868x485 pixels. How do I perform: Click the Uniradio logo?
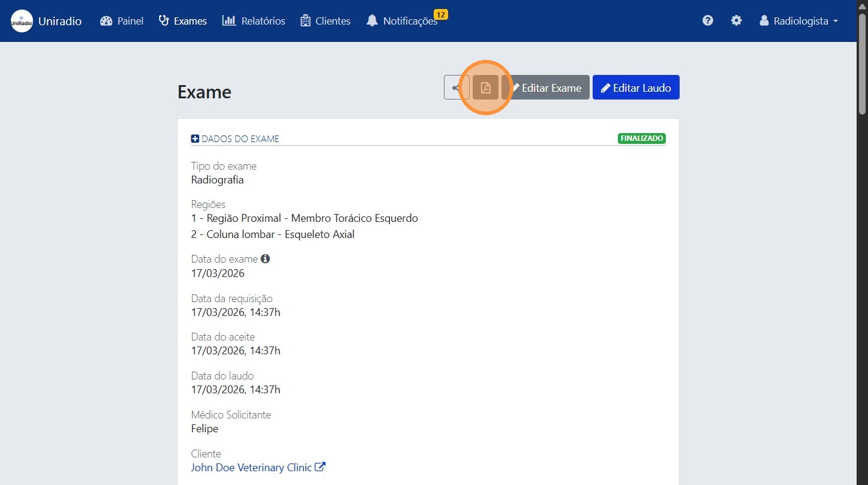point(22,21)
